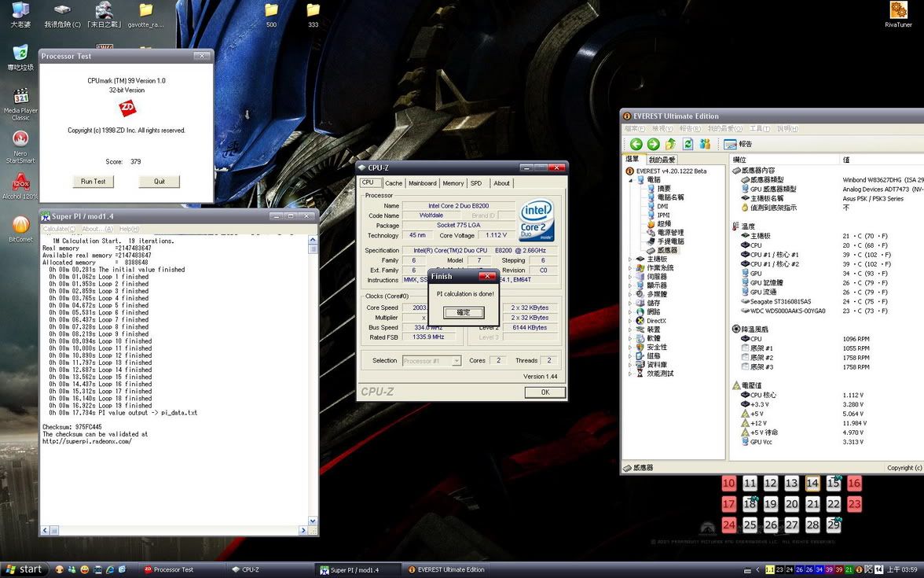The height and width of the screenshot is (578, 924).
Task: Expand the 效能測試 node in EVEREST tree
Action: click(630, 374)
